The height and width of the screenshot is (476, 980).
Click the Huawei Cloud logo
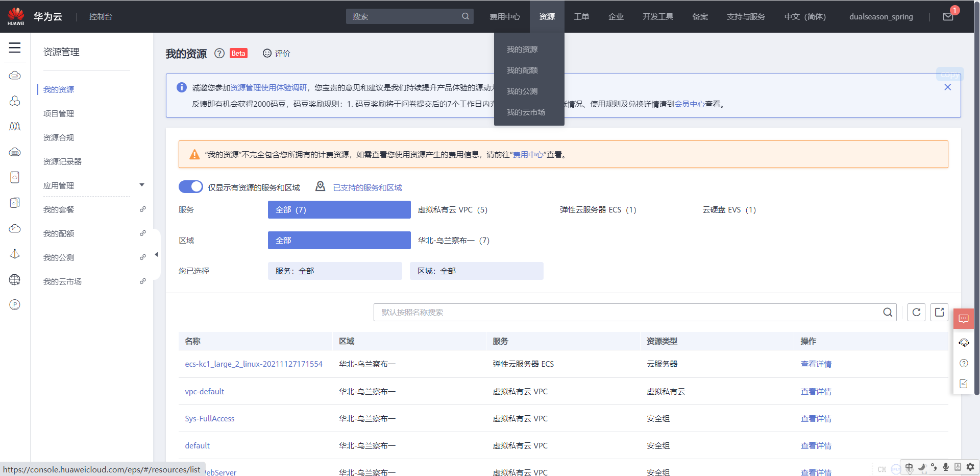(x=16, y=16)
